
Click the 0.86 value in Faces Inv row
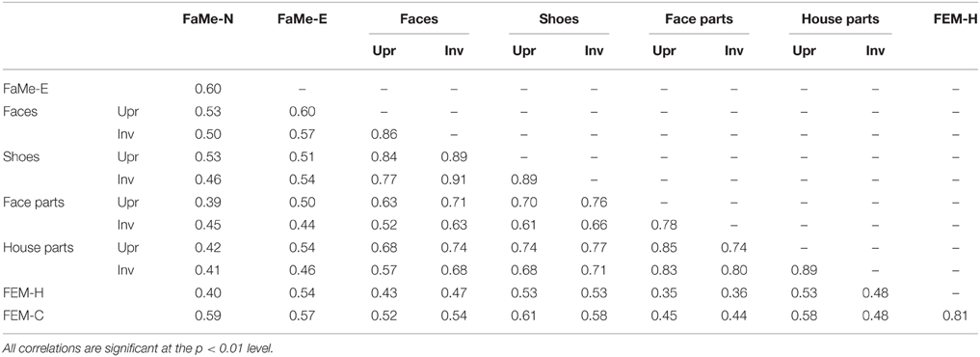coord(384,134)
